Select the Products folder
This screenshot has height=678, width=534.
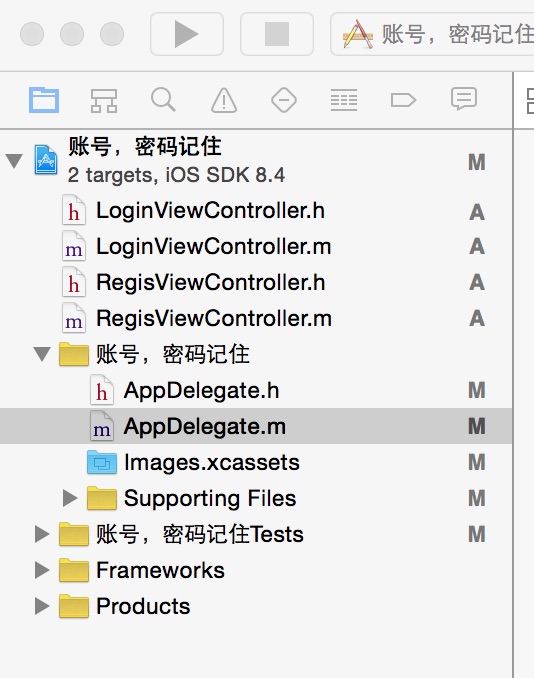click(x=256, y=606)
